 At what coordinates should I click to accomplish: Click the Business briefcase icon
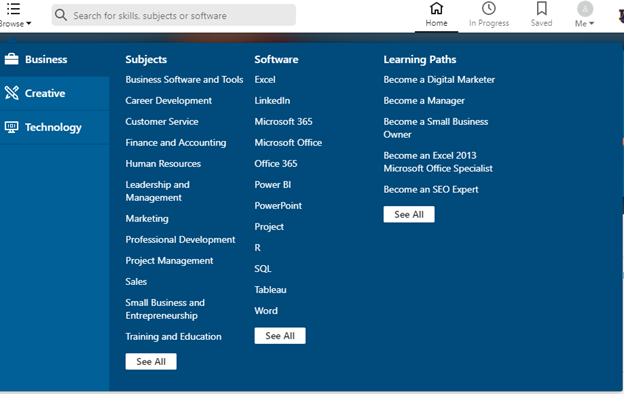coord(12,59)
